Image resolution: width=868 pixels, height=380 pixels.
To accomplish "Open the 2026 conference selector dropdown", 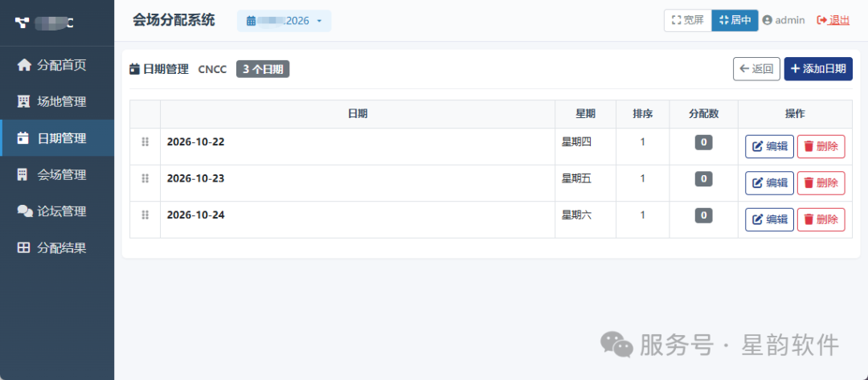I will pos(284,21).
